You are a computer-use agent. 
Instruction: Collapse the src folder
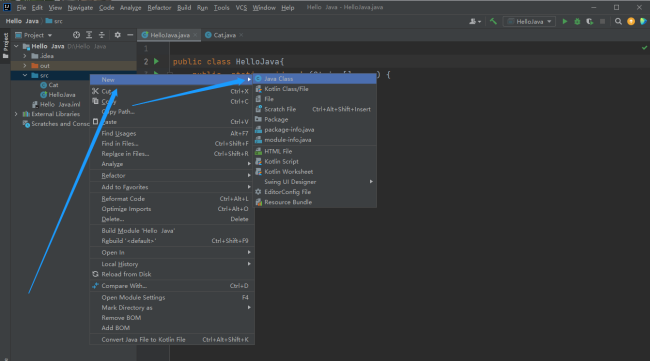(25, 75)
